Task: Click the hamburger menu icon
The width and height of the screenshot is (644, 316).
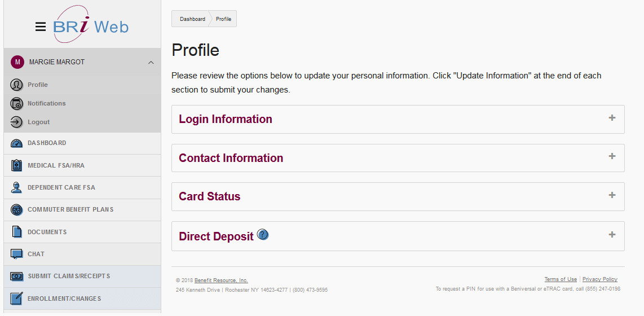Action: pos(40,27)
